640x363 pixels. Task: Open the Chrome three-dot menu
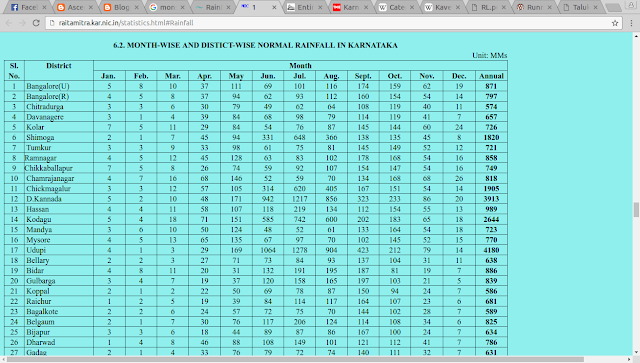631,23
